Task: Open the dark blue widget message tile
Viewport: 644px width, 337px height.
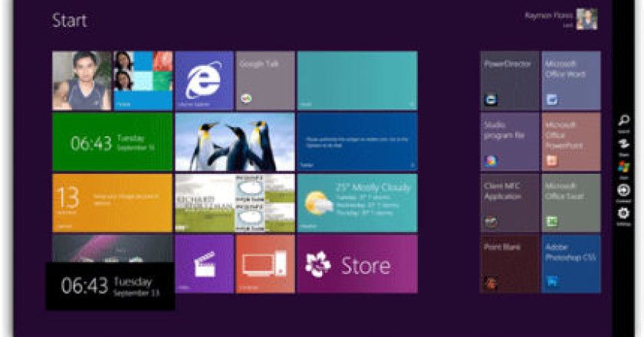Action: pos(357,142)
